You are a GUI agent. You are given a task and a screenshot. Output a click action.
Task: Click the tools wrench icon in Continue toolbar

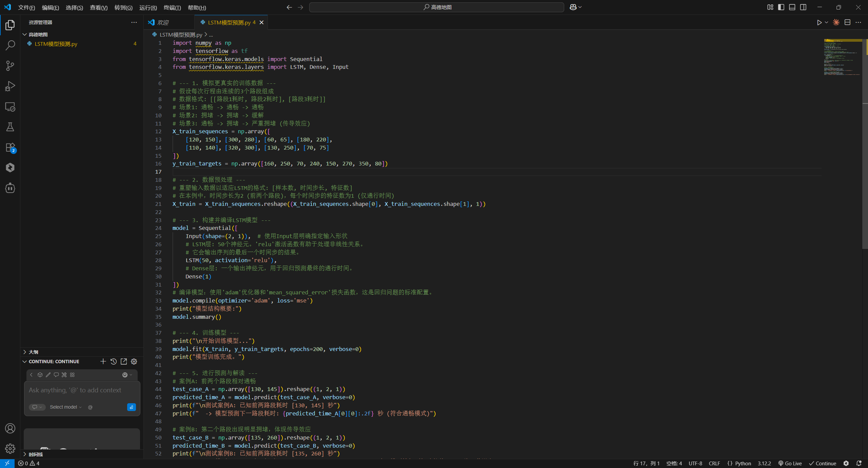64,375
